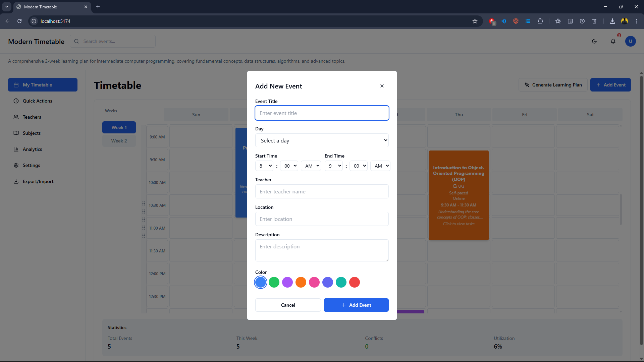Focus the Enter teacher name field
644x362 pixels.
322,191
